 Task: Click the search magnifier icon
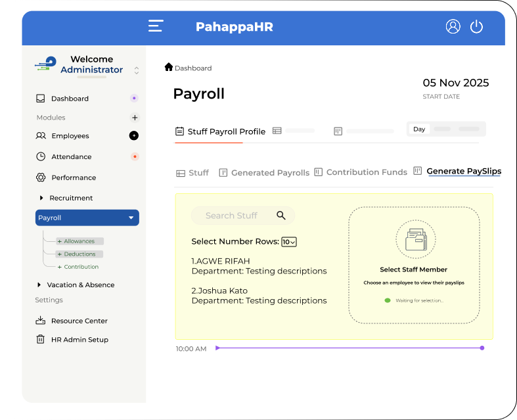[x=281, y=216]
